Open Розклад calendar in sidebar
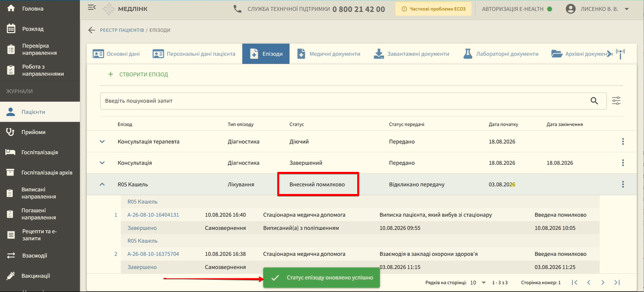This screenshot has height=292, width=644. click(x=40, y=29)
